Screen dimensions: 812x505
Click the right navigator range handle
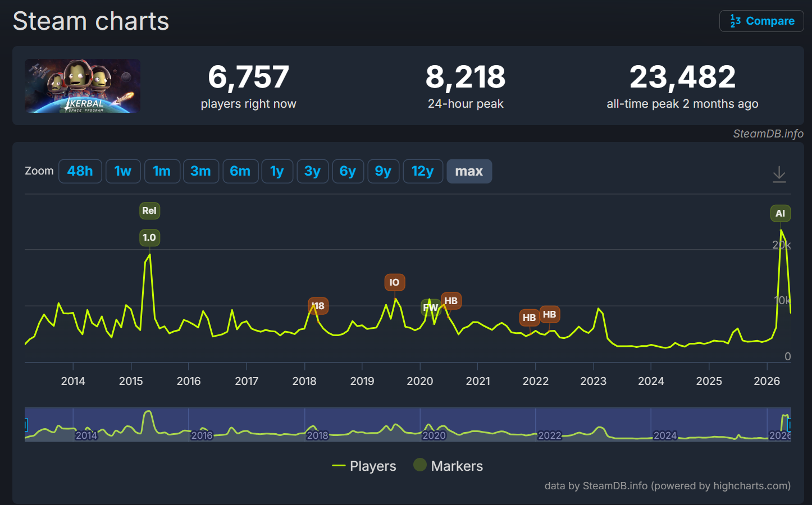[790, 425]
